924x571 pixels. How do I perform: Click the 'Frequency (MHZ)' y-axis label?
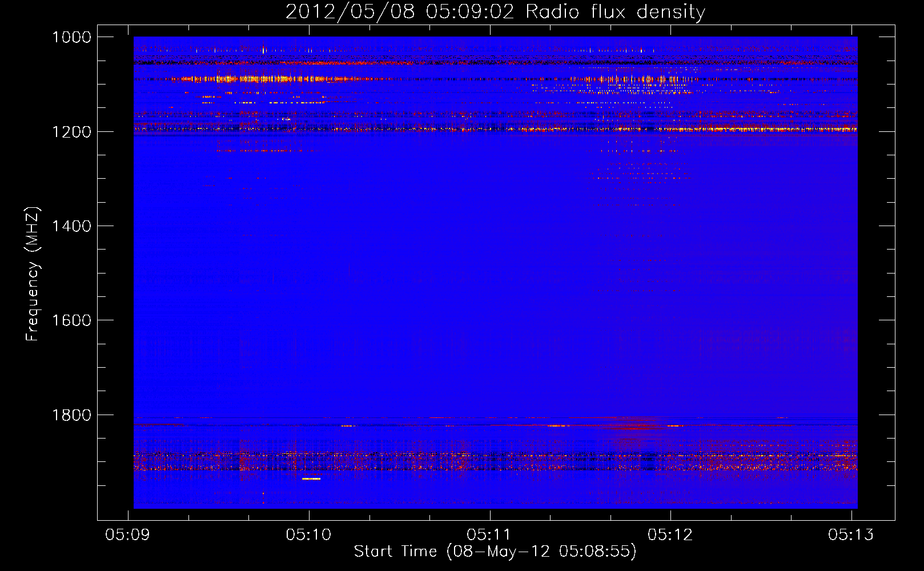(x=33, y=274)
